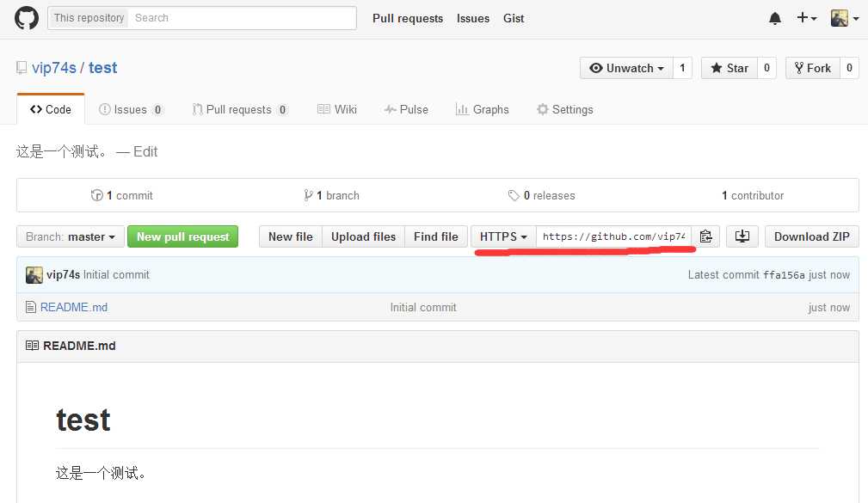
Task: Open the vip74s owner link
Action: pos(54,68)
